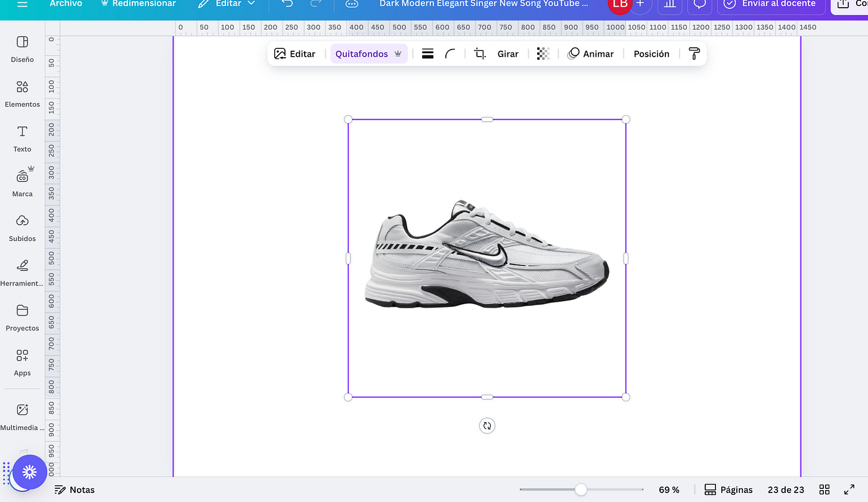
Task: Open the corner rounding tool
Action: click(x=450, y=54)
